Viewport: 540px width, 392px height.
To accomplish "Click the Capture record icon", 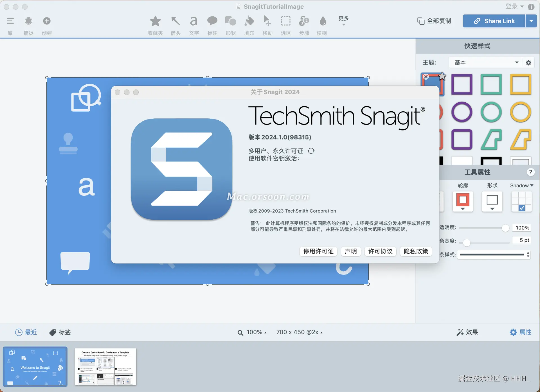I will [28, 21].
